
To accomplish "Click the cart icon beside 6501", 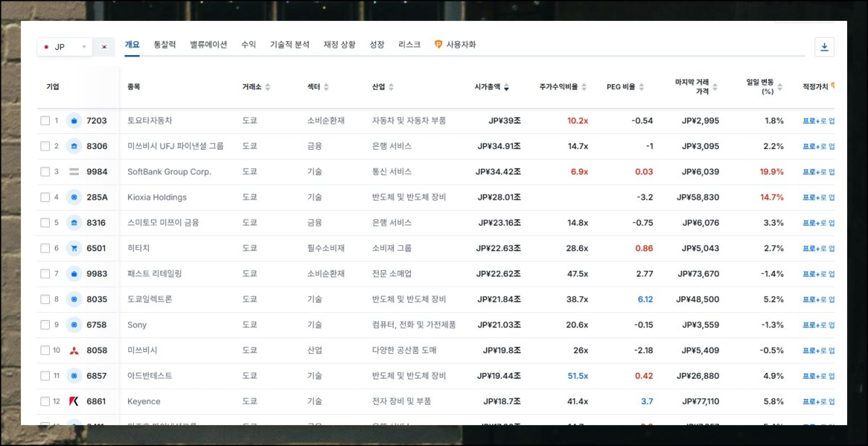I will tap(74, 248).
